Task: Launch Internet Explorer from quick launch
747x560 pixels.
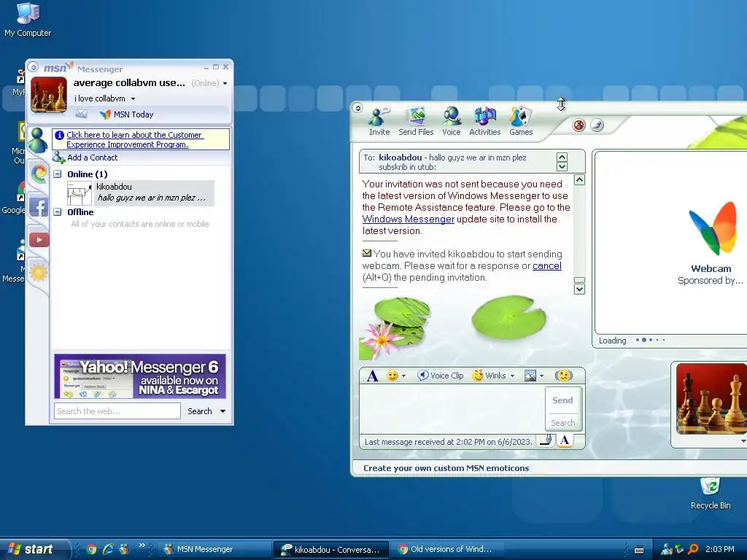Action: point(108,549)
